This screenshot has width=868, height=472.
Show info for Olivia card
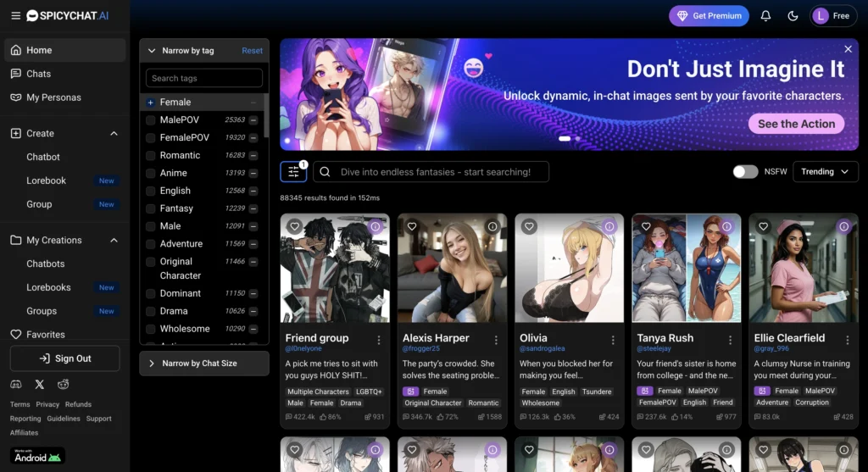[609, 226]
